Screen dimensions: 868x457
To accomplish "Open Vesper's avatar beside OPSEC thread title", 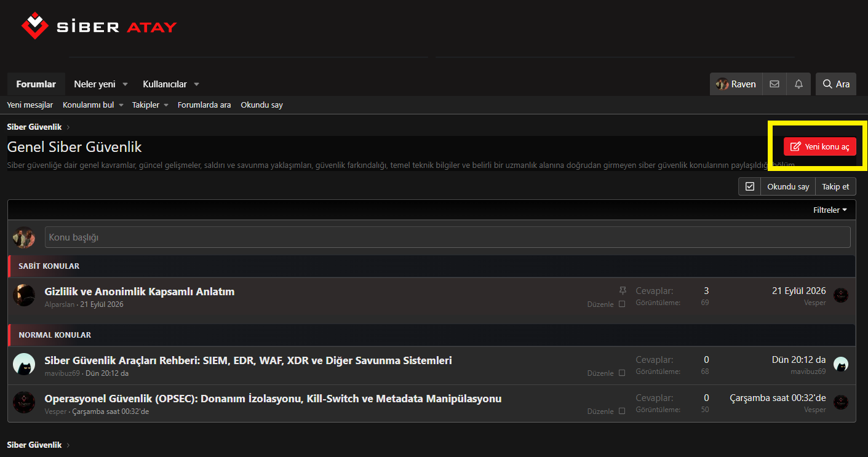I will (x=24, y=402).
